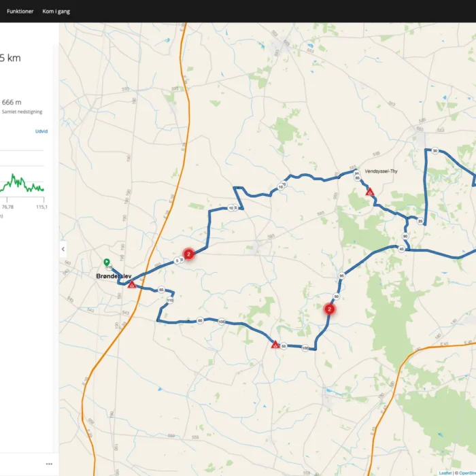Image resolution: width=476 pixels, height=476 pixels.
Task: Click the kilometer 30 route marker
Action: [x=435, y=151]
